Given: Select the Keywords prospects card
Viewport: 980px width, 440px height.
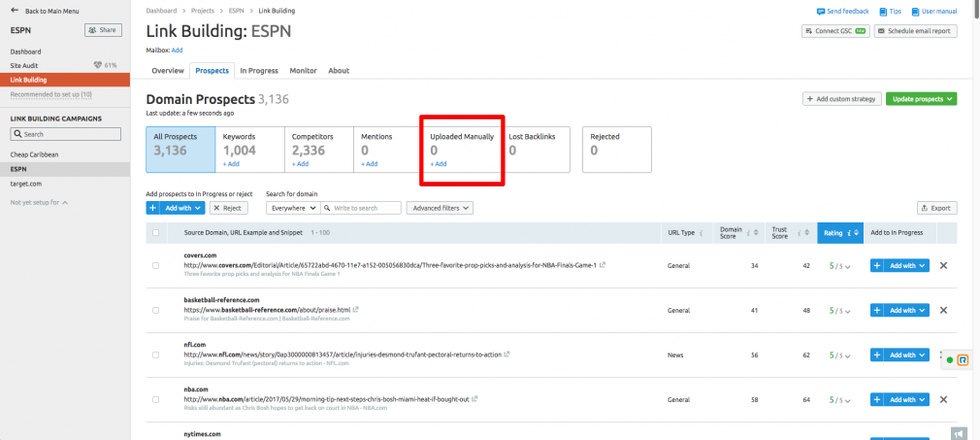Looking at the screenshot, I should coord(250,150).
